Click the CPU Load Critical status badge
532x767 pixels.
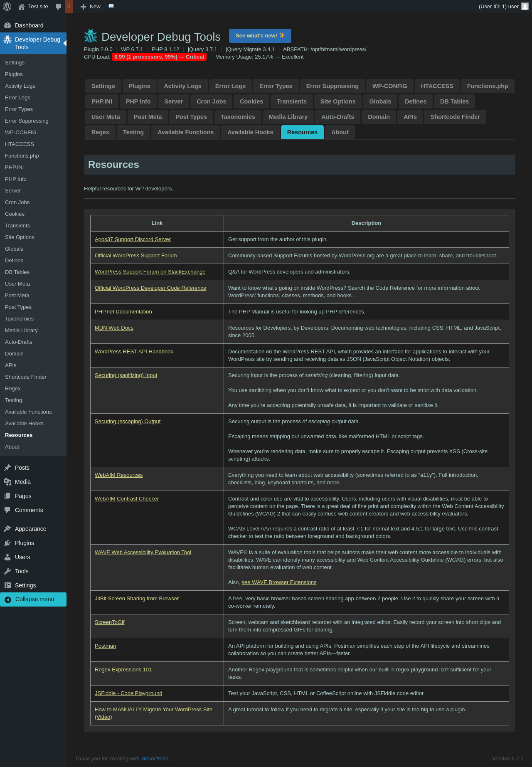click(159, 57)
